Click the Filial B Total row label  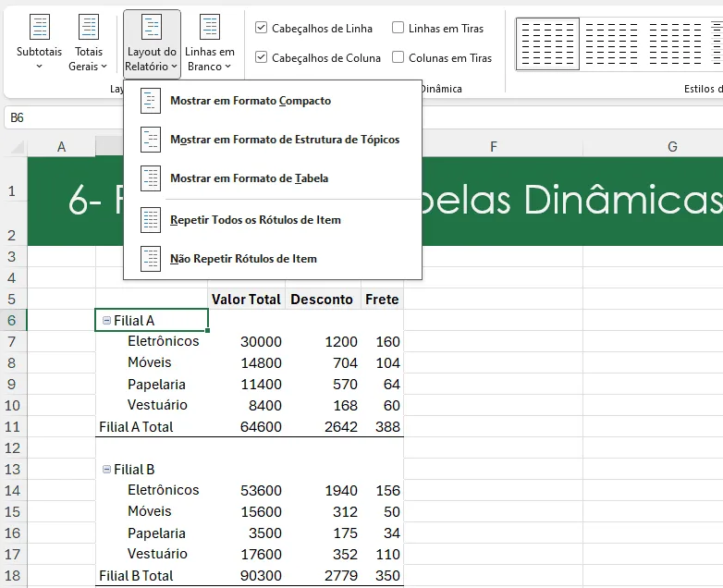[x=136, y=576]
